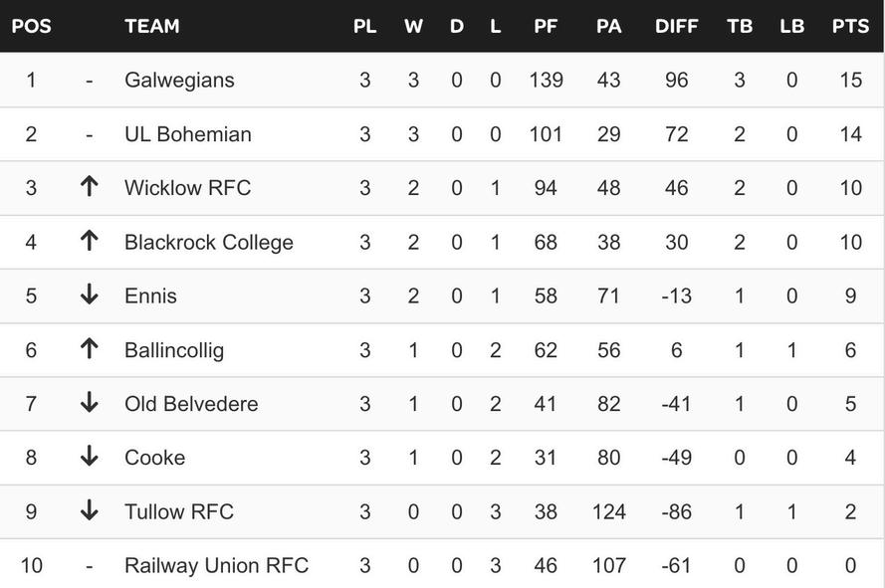Click the TB column header
The height and width of the screenshot is (588, 885).
[740, 26]
